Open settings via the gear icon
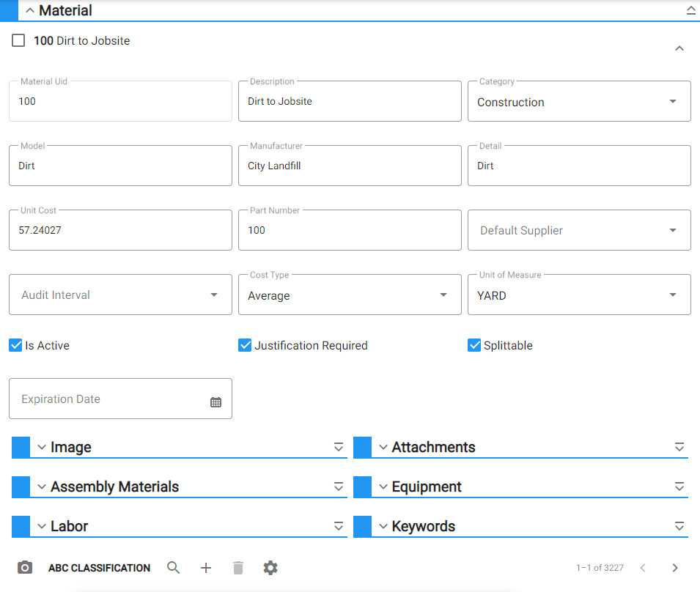Image resolution: width=700 pixels, height=592 pixels. click(270, 568)
